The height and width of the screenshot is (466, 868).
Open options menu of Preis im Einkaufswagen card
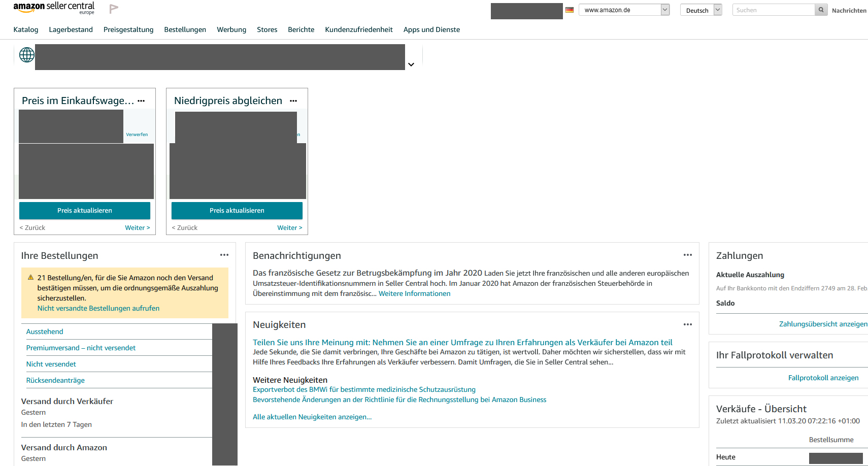tap(141, 101)
